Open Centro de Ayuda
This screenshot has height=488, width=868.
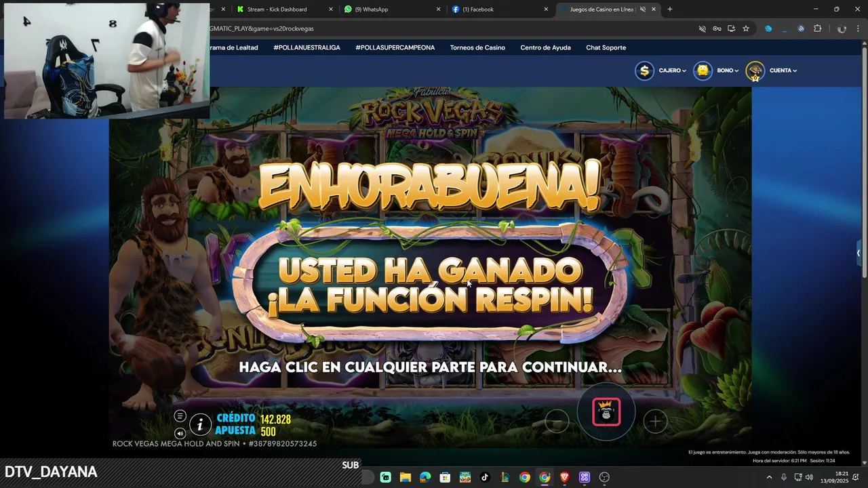pyautogui.click(x=545, y=47)
